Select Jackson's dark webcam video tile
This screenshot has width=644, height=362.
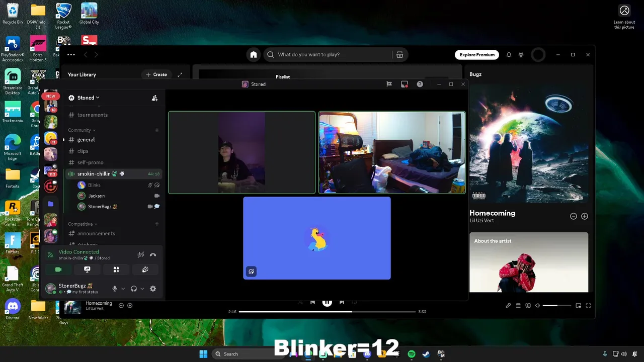click(242, 152)
